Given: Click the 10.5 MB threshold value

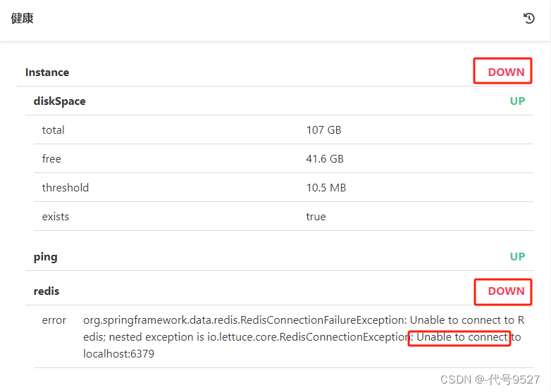Looking at the screenshot, I should (x=326, y=188).
